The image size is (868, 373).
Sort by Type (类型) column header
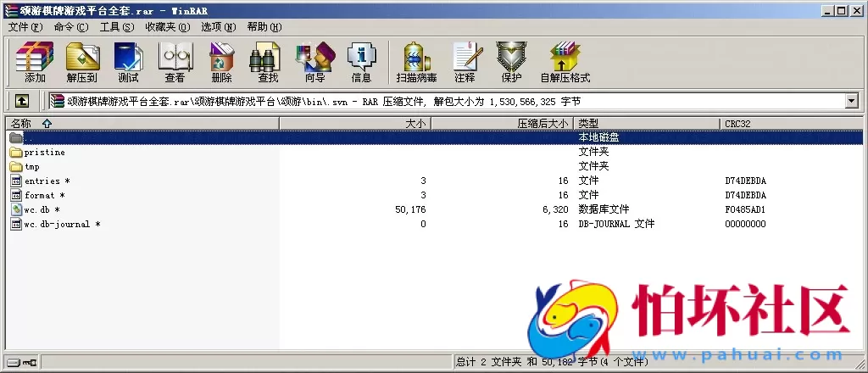pos(647,124)
